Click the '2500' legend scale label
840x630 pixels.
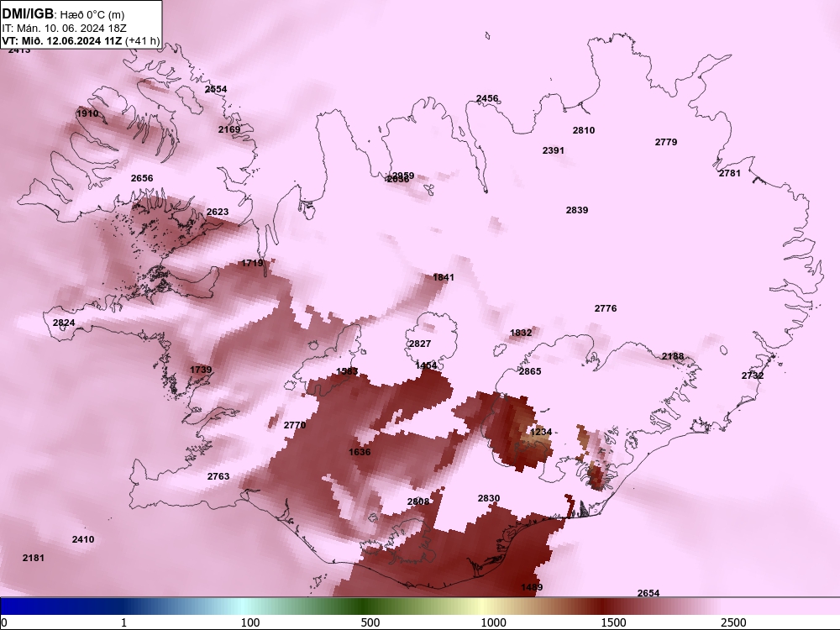click(x=733, y=622)
